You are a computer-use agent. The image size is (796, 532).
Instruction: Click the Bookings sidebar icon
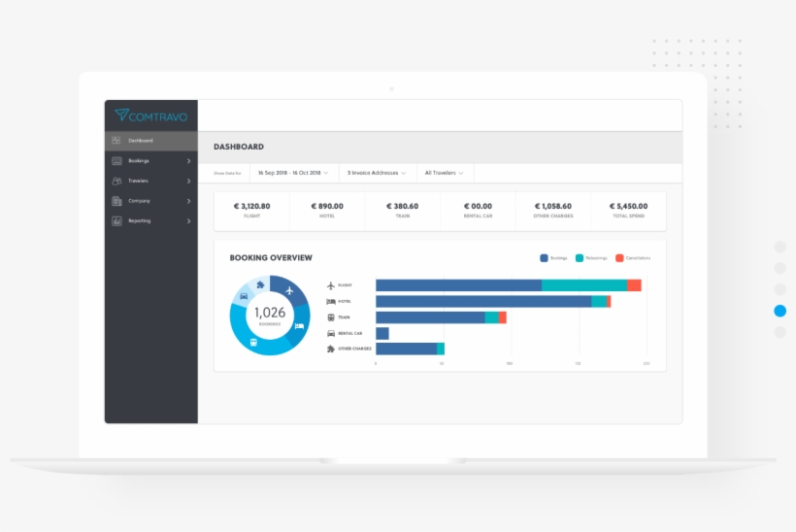click(x=117, y=161)
